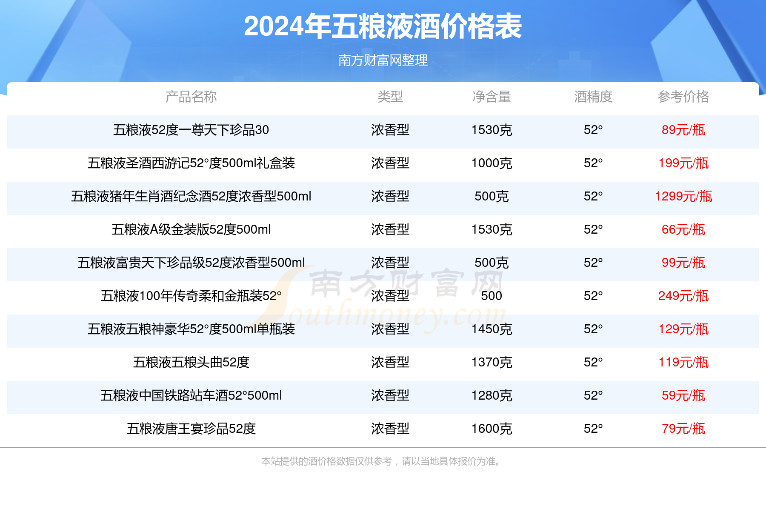Screen dimensions: 766x532
Task: Click 浓香型 in 中国铁路站车酒 row
Action: tap(390, 395)
